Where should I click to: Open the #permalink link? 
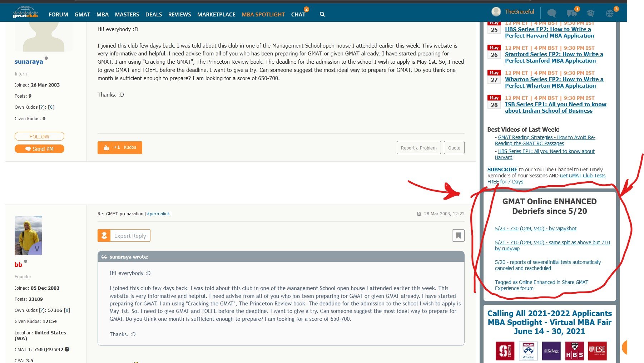click(x=158, y=214)
